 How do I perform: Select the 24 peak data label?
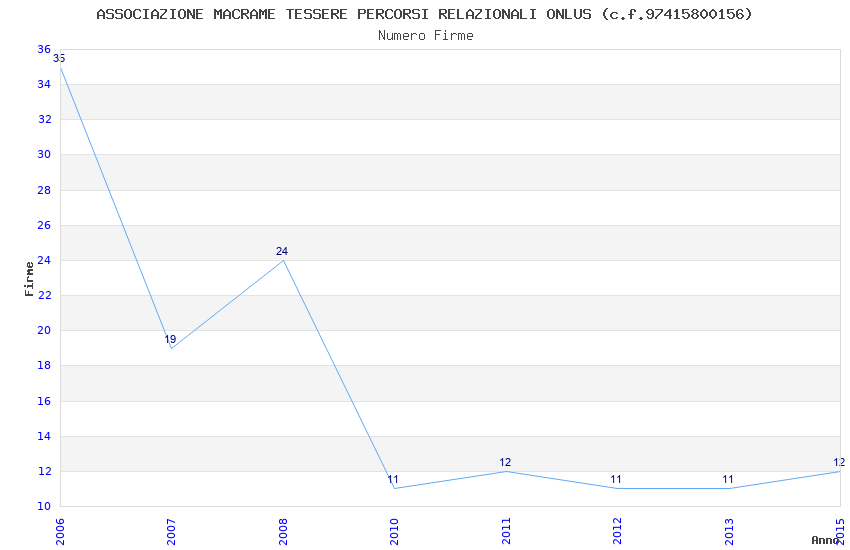pos(282,251)
